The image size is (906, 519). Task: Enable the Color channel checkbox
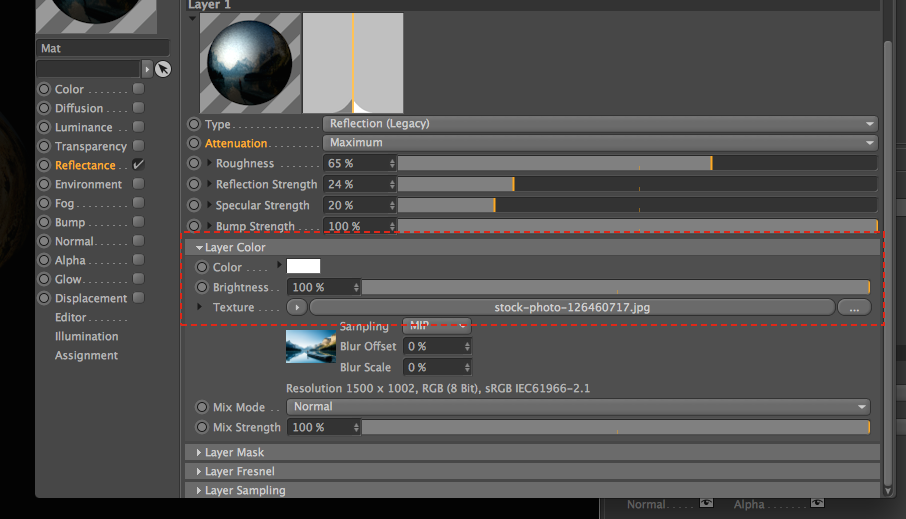point(139,88)
